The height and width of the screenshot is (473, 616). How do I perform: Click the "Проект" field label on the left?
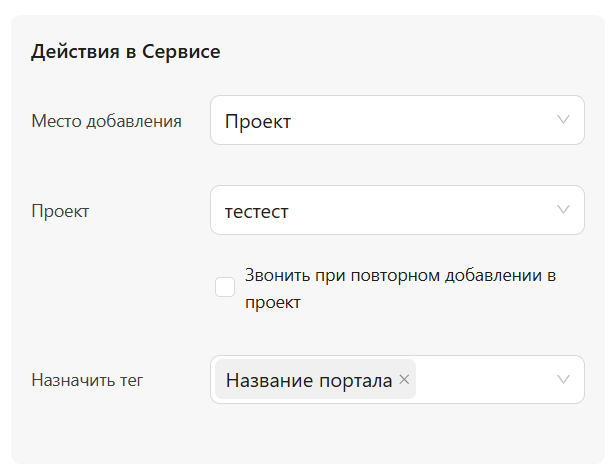click(60, 211)
